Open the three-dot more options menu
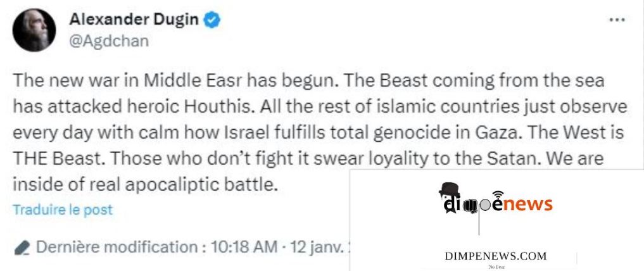 [x=616, y=21]
